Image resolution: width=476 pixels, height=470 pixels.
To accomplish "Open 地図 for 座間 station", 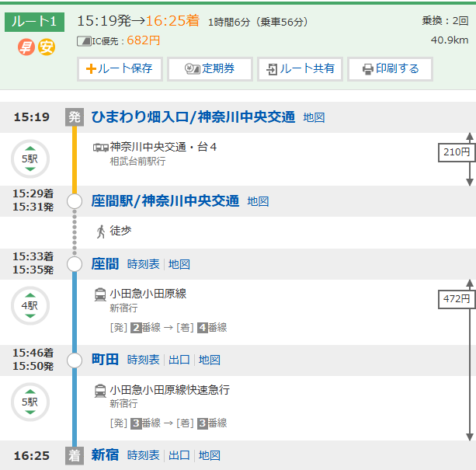I will (x=179, y=264).
